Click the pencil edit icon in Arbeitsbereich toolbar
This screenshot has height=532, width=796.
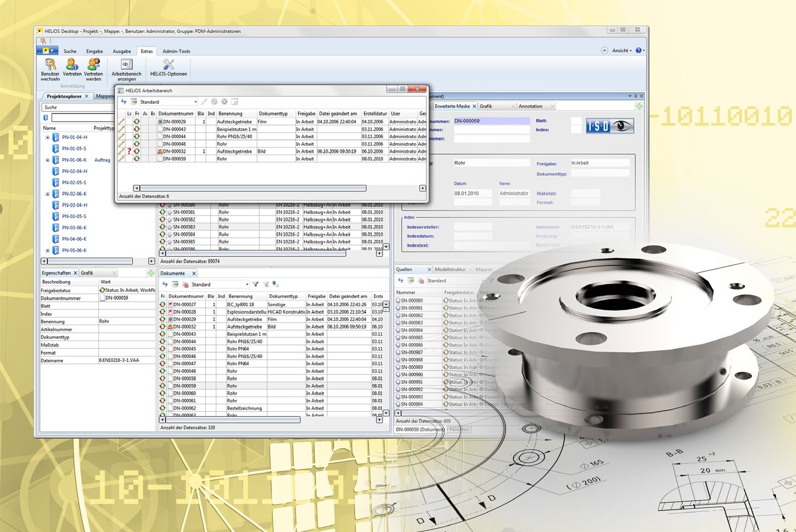(x=204, y=101)
